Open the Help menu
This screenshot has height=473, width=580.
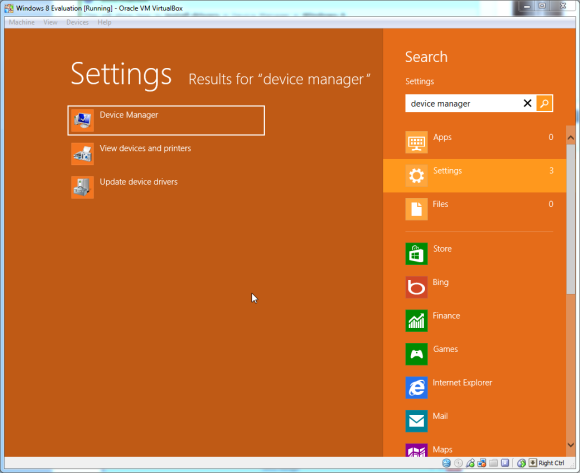[104, 22]
